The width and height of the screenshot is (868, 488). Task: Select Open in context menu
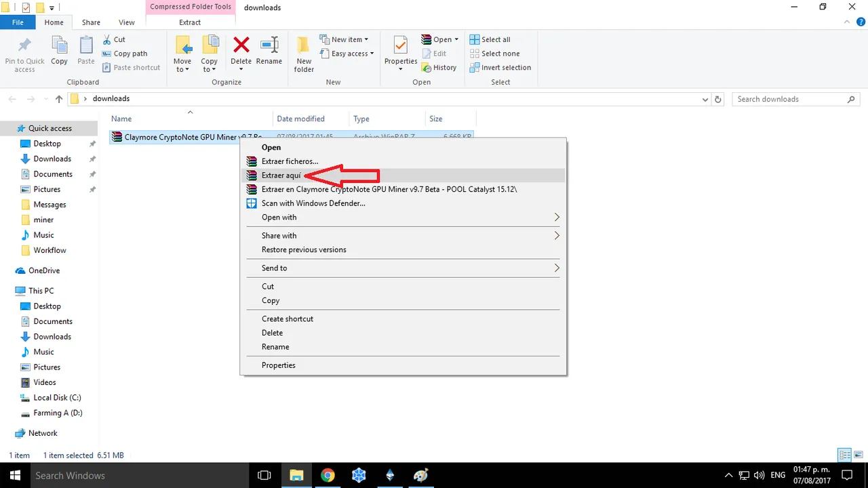click(403, 147)
